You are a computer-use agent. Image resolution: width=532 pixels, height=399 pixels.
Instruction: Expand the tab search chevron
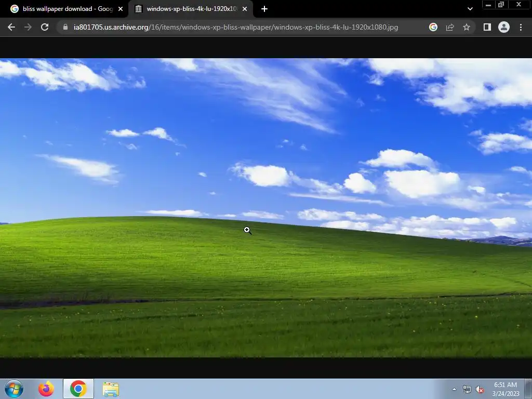pos(470,9)
